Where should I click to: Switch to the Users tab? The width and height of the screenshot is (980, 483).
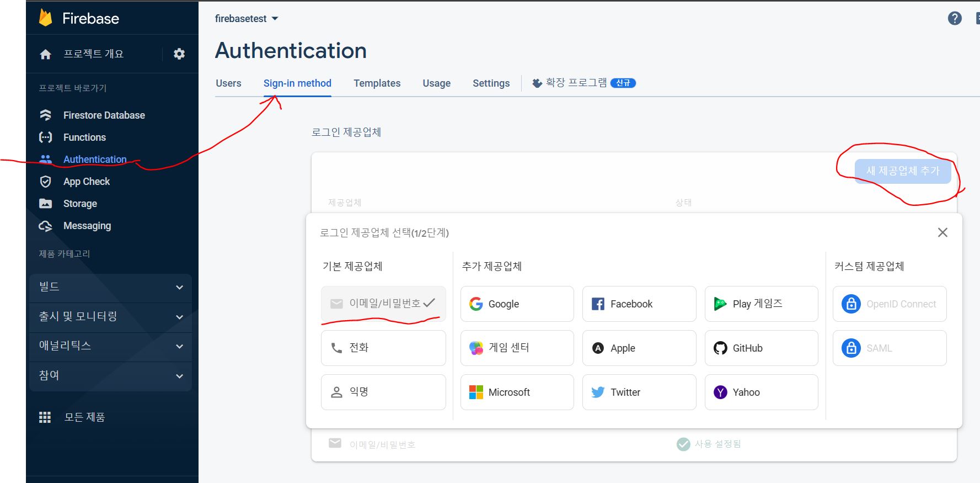click(228, 83)
